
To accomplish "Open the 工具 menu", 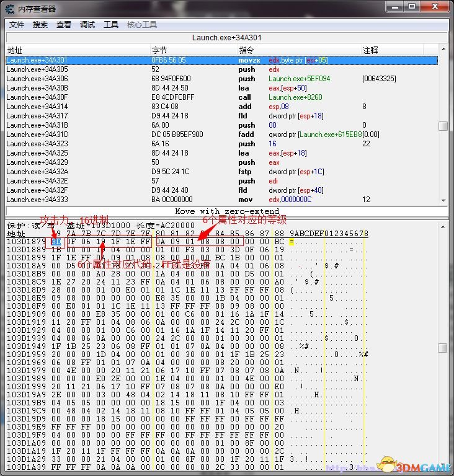I will pyautogui.click(x=111, y=25).
